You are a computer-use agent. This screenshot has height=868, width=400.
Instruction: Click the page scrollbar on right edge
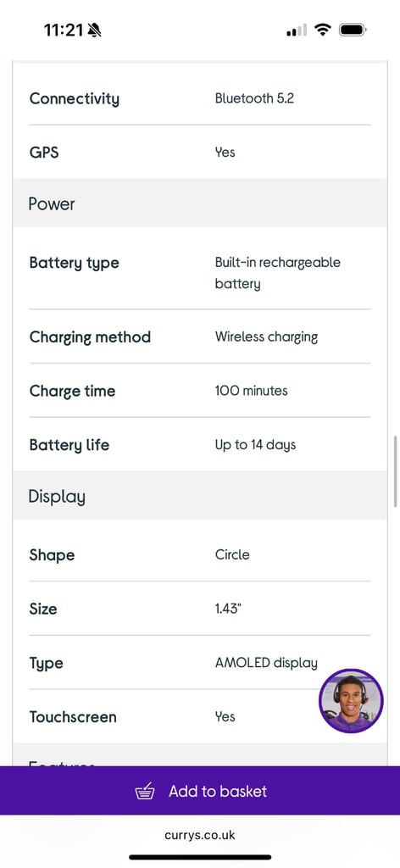click(395, 471)
